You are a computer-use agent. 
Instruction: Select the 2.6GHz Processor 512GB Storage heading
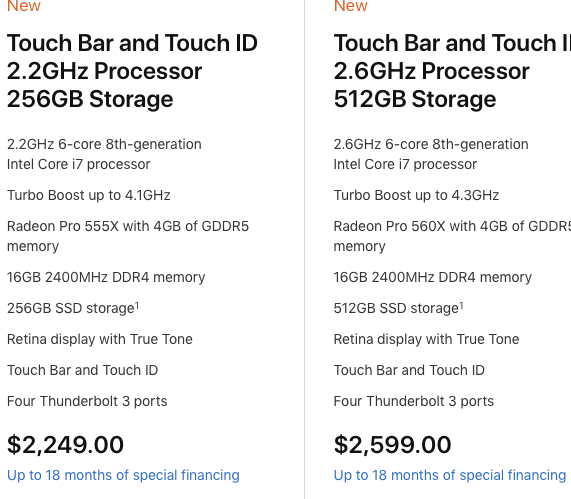(452, 71)
